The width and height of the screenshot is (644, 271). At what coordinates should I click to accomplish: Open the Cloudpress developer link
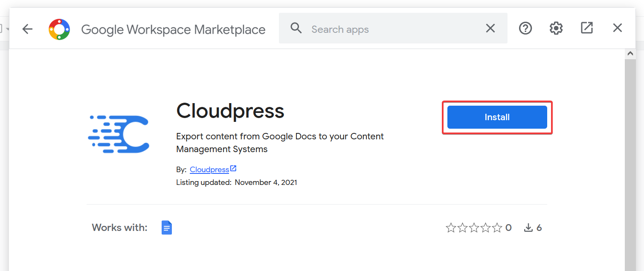(x=209, y=170)
